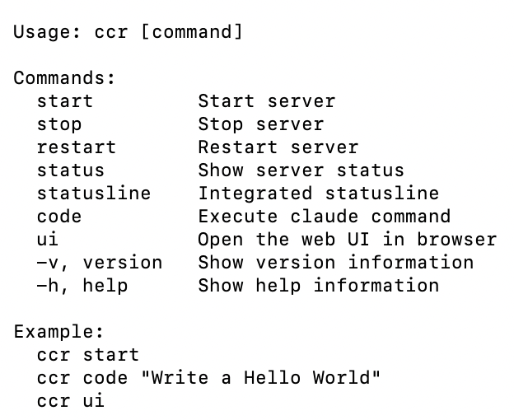Click the 'ccr code "Write a Hello World"' example
This screenshot has width=514, height=420.
(208, 378)
